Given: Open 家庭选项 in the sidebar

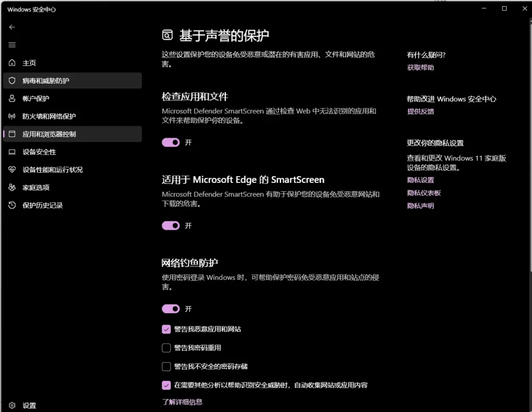Looking at the screenshot, I should point(72,188).
